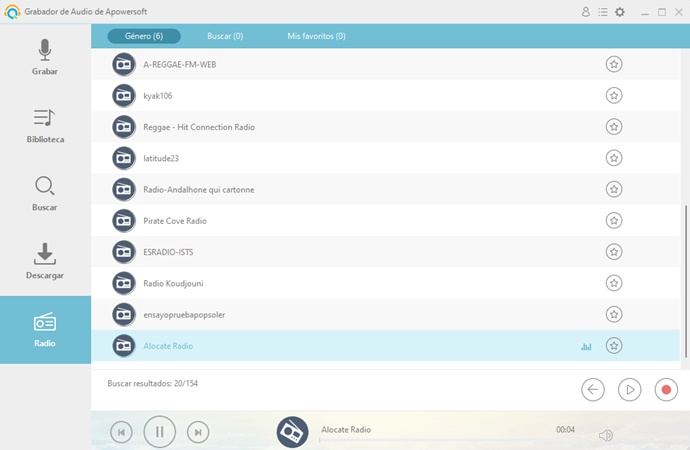Click the volume speaker icon

click(x=606, y=435)
